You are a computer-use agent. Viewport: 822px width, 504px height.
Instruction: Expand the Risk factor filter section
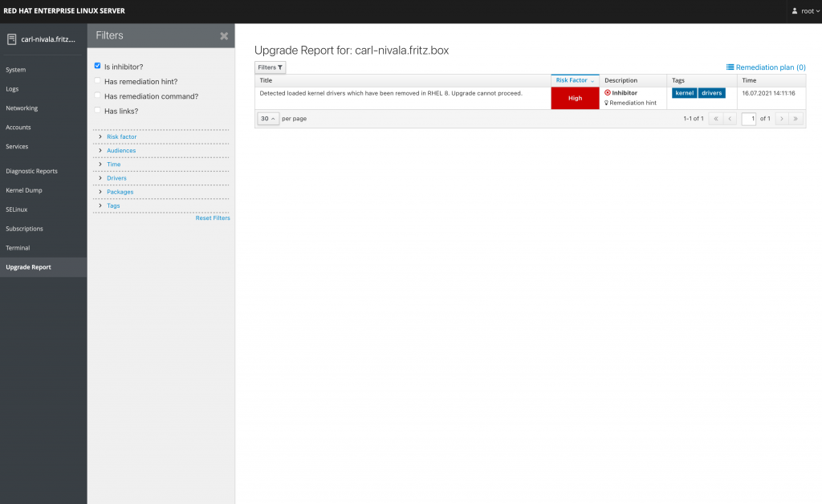pos(121,137)
